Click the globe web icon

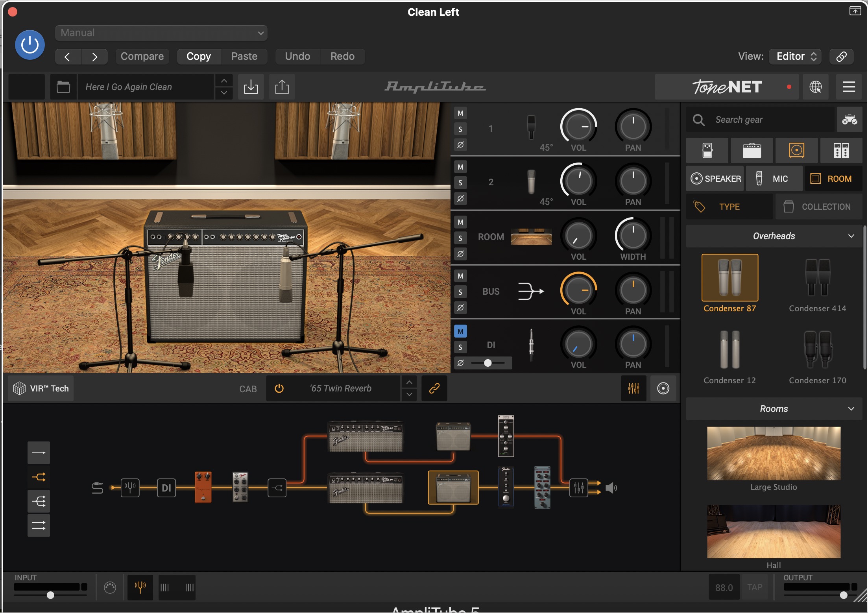pyautogui.click(x=816, y=87)
